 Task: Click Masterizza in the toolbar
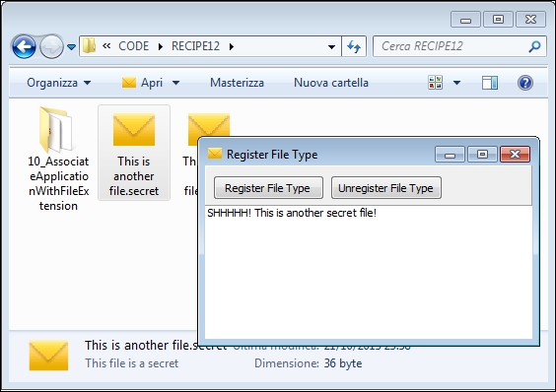[237, 83]
